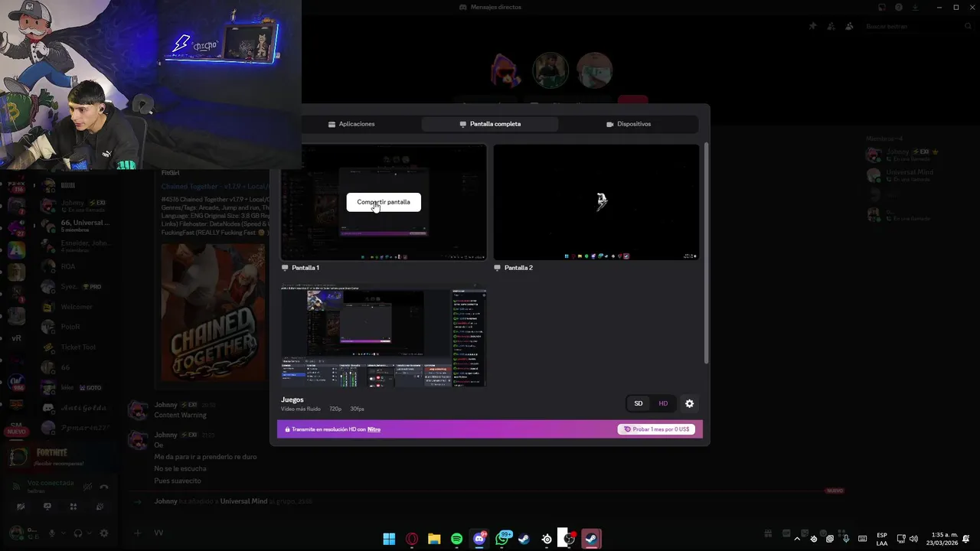
Task: Click the Discord hang up call icon
Action: 104,487
